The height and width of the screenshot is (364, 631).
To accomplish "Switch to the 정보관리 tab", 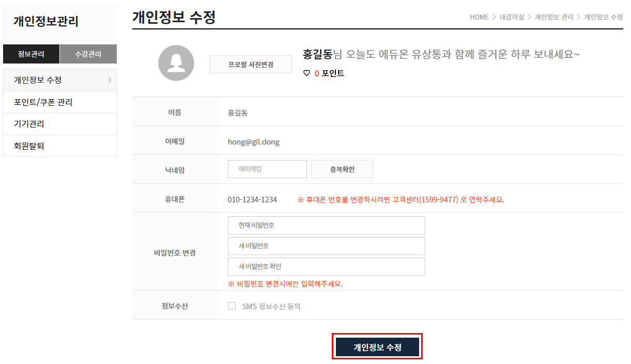I will click(x=31, y=54).
